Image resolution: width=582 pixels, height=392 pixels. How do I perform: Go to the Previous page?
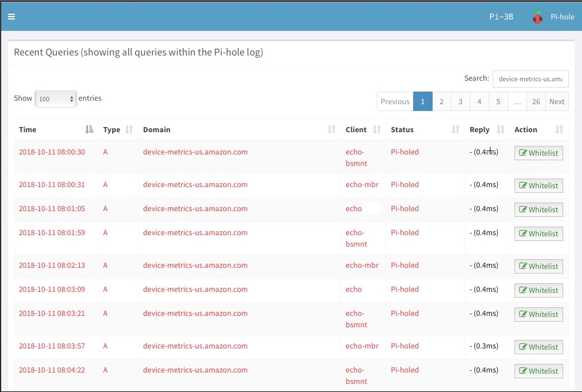(395, 101)
